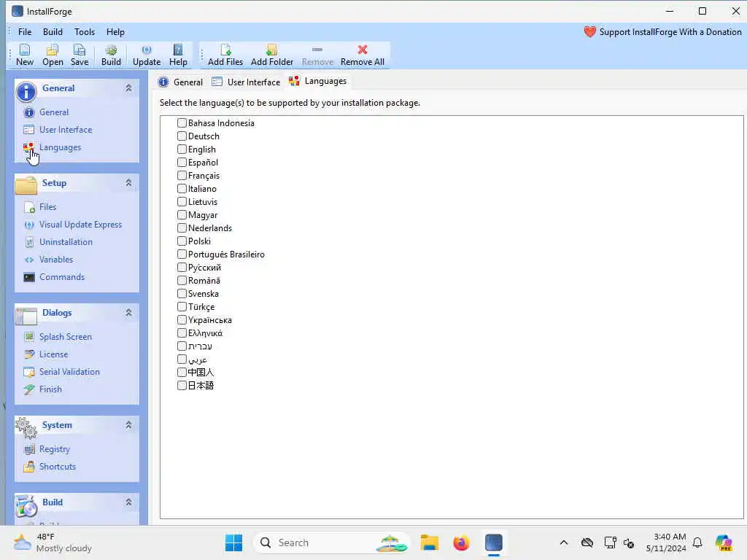The width and height of the screenshot is (747, 560).
Task: Show hidden system tray icons
Action: pyautogui.click(x=564, y=542)
